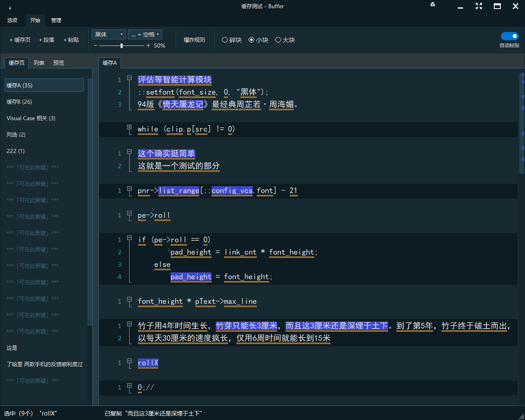The width and height of the screenshot is (525, 420).
Task: Open the '... + 空格' separator dropdown
Action: (x=145, y=34)
